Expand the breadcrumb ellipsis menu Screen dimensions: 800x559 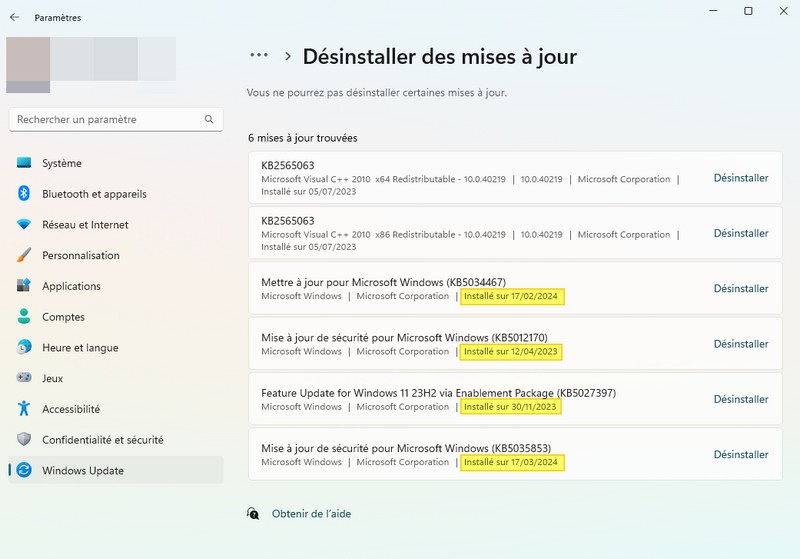259,56
